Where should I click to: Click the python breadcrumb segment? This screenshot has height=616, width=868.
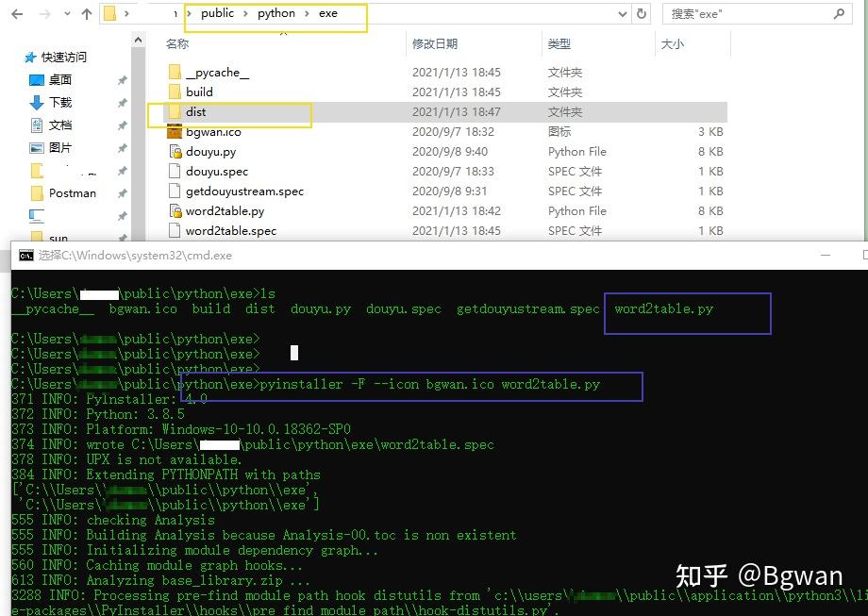click(x=275, y=13)
